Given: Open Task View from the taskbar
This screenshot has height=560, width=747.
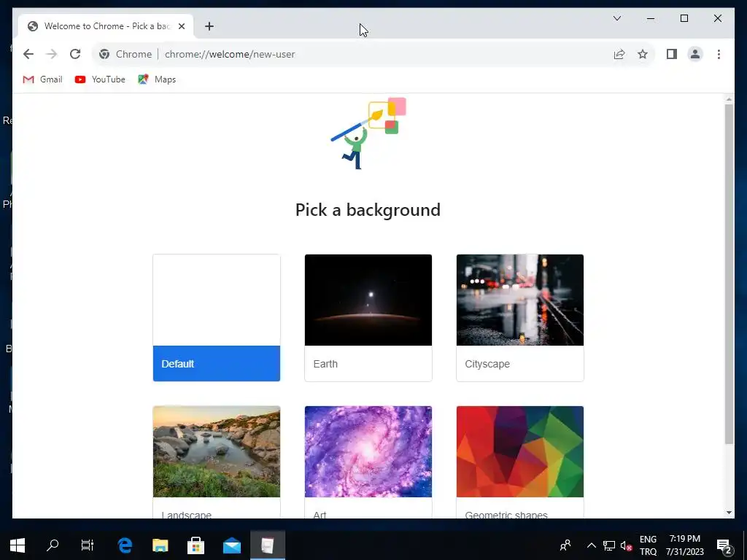Looking at the screenshot, I should (88, 545).
